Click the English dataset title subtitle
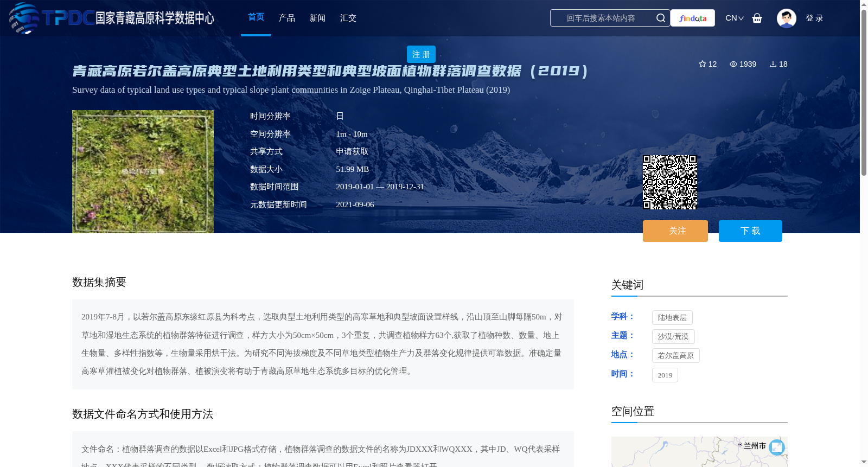 [x=291, y=90]
